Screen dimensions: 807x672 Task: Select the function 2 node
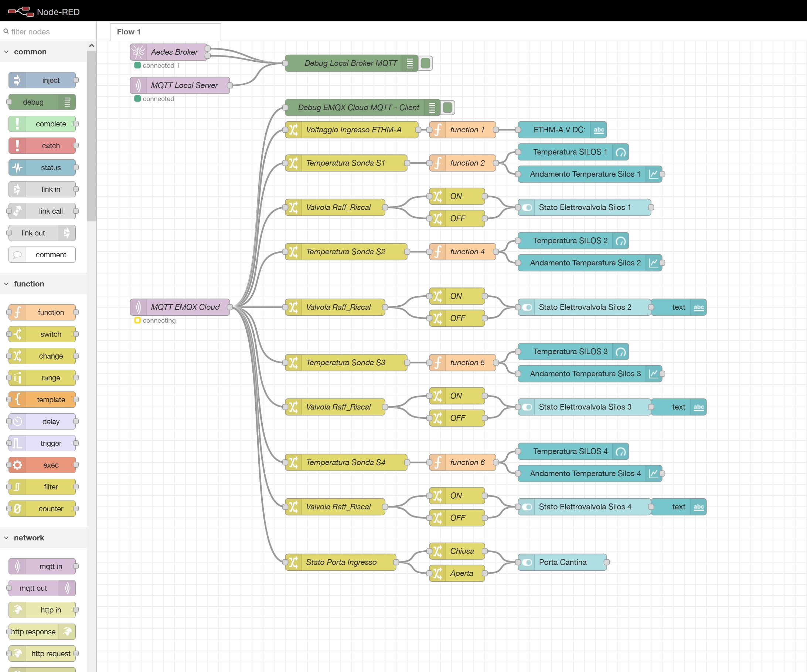pos(463,163)
